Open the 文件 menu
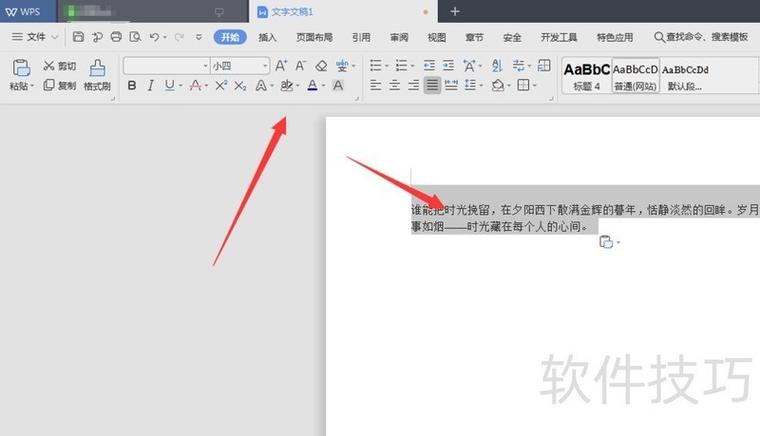Image resolution: width=760 pixels, height=436 pixels. point(34,37)
